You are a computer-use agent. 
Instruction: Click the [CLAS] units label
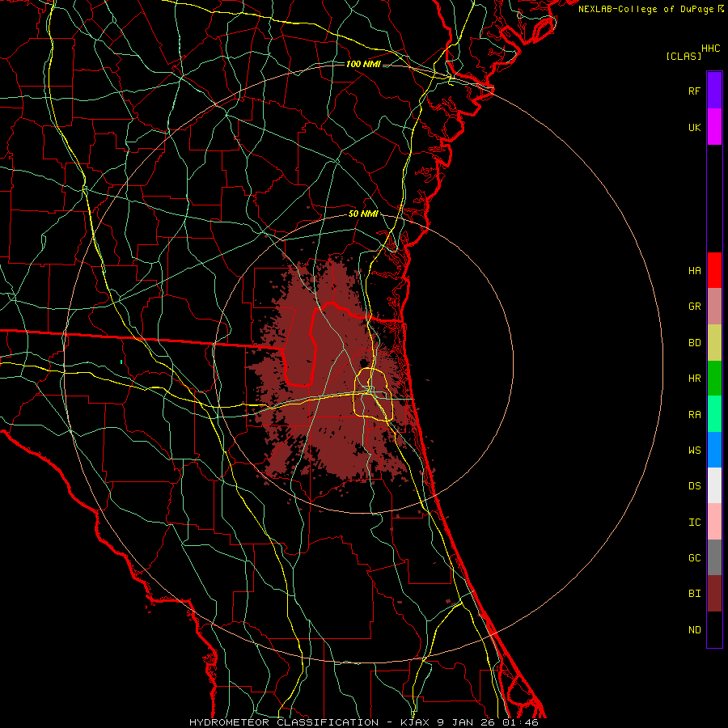pyautogui.click(x=684, y=56)
